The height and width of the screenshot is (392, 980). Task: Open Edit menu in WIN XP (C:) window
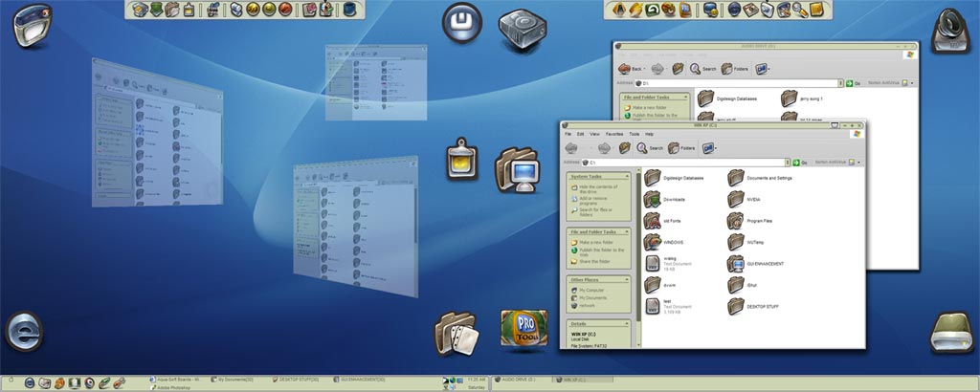[x=581, y=134]
